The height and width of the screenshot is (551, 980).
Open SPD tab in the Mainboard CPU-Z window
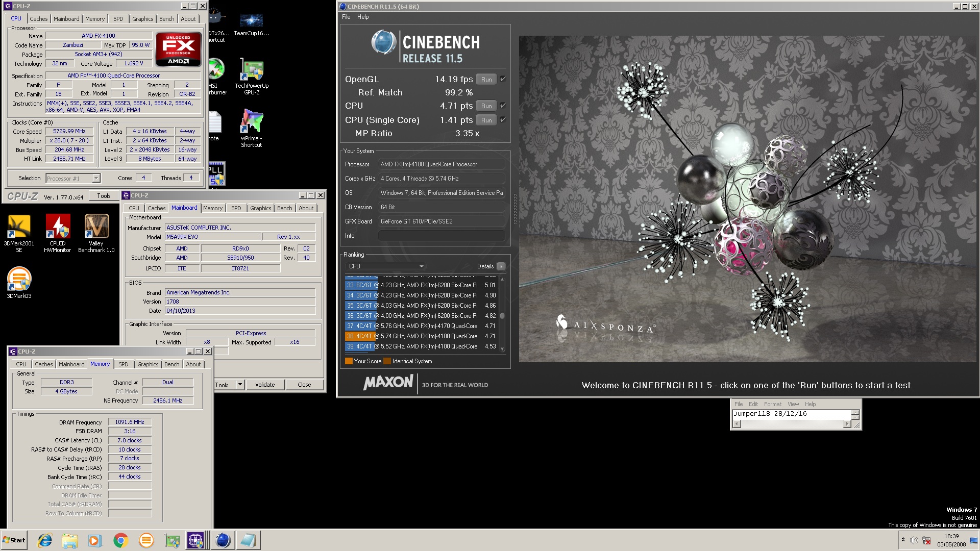[236, 208]
